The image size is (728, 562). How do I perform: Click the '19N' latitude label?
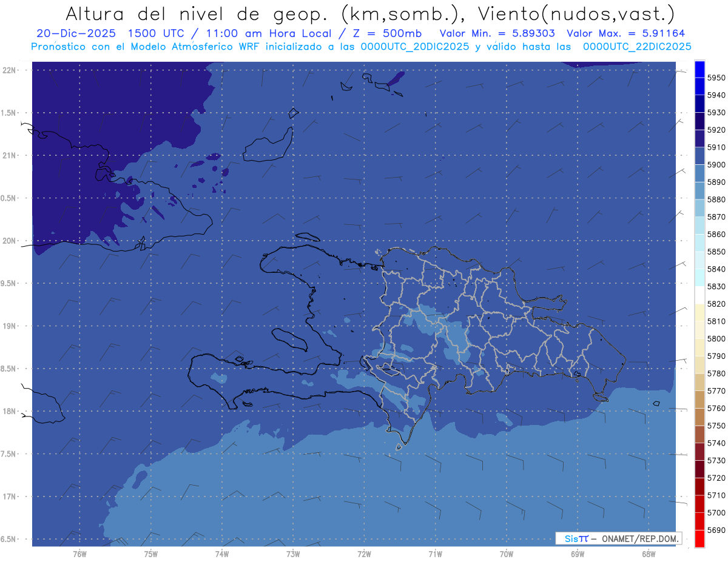[9, 326]
